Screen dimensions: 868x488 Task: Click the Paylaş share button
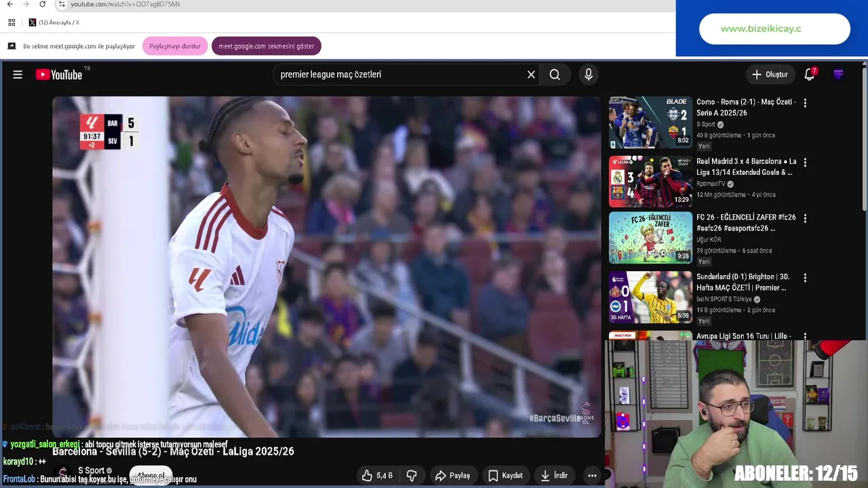coord(452,476)
